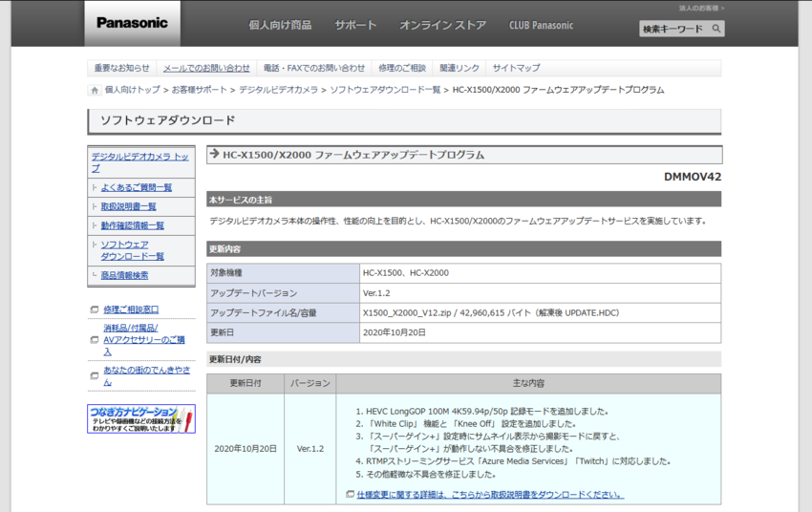Select 電話・FAXでのお問い合わせ tab
This screenshot has width=812, height=512.
tap(314, 68)
